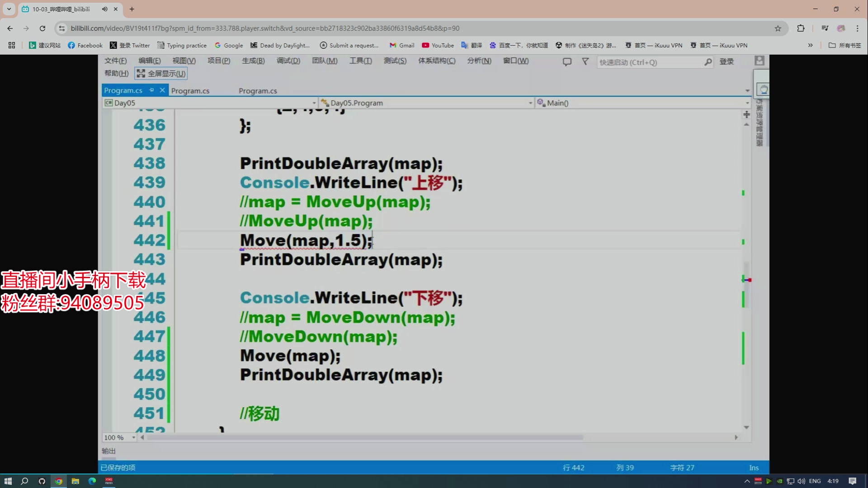The image size is (868, 488).
Task: Bookmark this page with the star icon
Action: (778, 28)
